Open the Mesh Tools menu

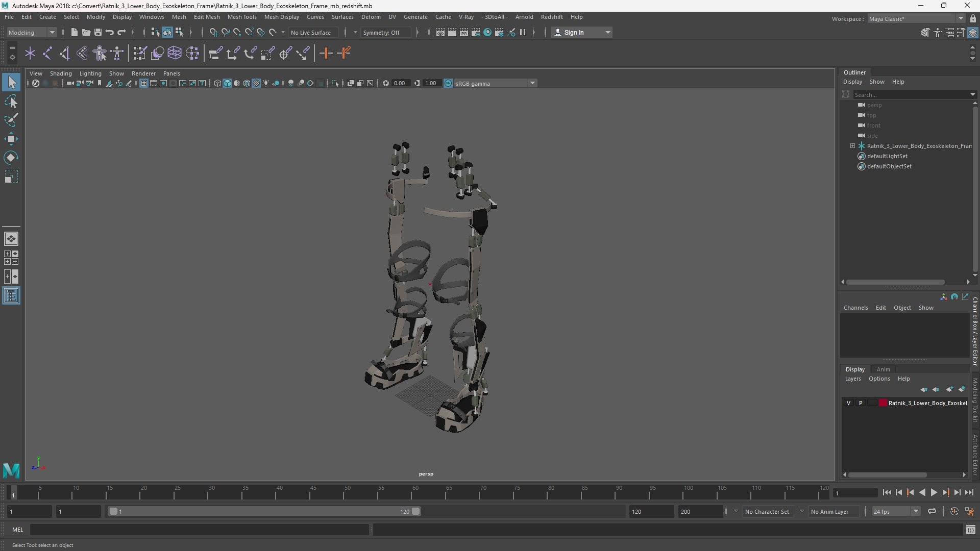241,17
